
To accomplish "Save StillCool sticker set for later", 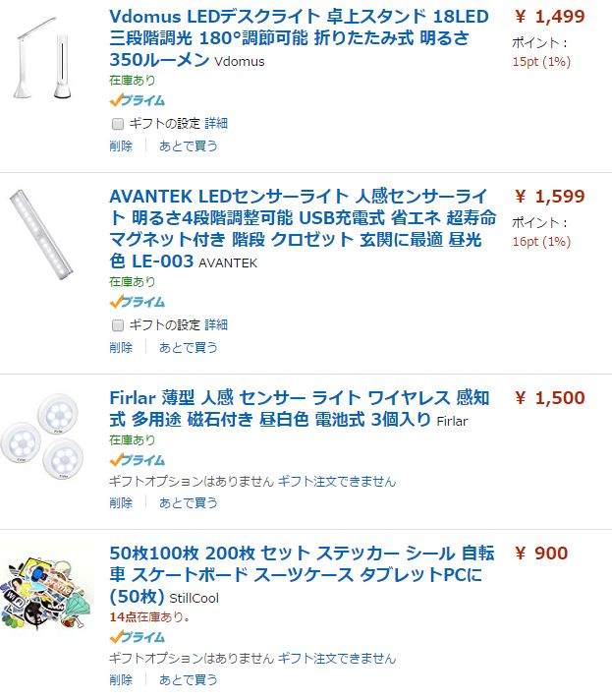I will pyautogui.click(x=189, y=679).
